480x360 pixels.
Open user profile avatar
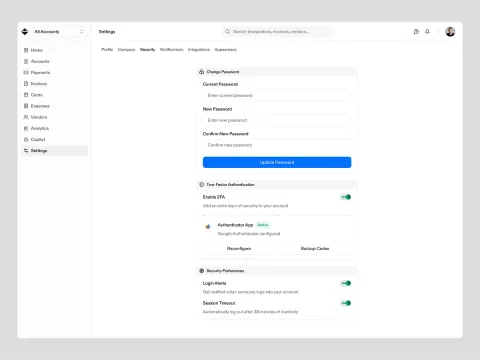click(x=450, y=32)
